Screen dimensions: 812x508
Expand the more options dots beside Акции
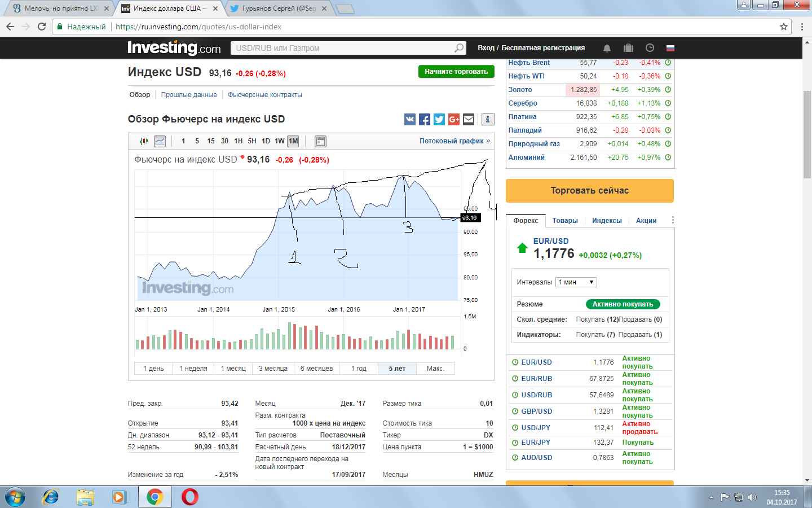[673, 220]
